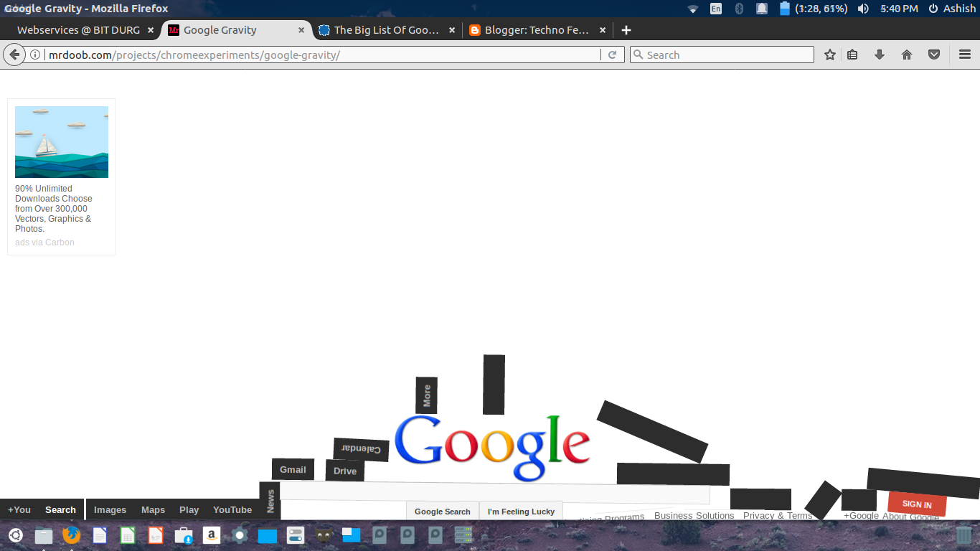The image size is (980, 551).
Task: Open Images in the Google bar
Action: tap(110, 509)
